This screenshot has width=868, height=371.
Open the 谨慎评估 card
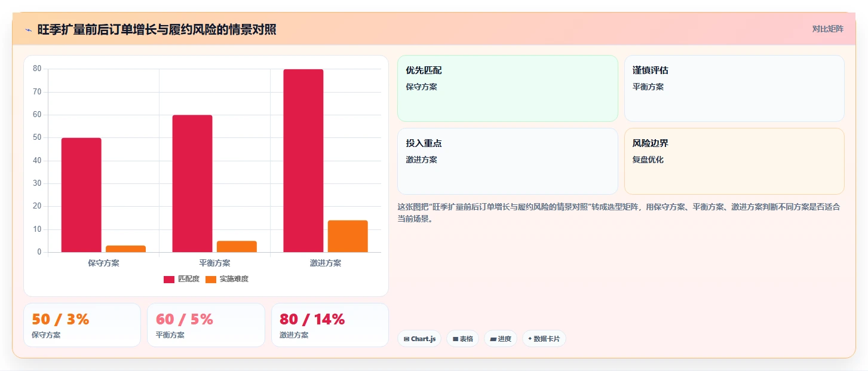point(734,88)
